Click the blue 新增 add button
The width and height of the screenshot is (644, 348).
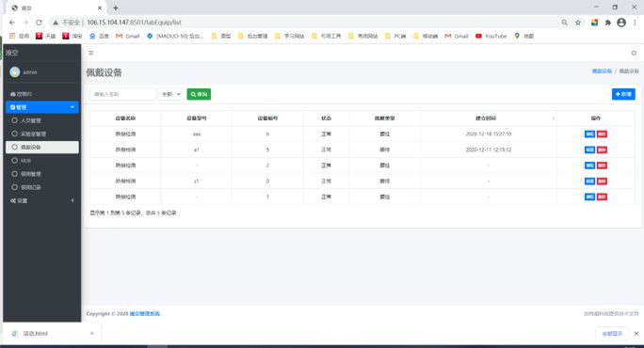pos(623,94)
